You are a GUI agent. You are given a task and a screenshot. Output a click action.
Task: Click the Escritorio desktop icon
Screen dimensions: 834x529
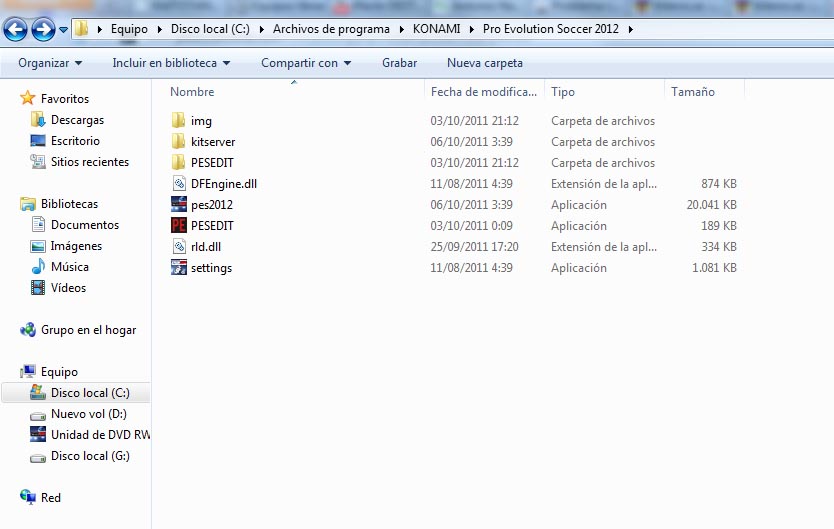[38, 140]
